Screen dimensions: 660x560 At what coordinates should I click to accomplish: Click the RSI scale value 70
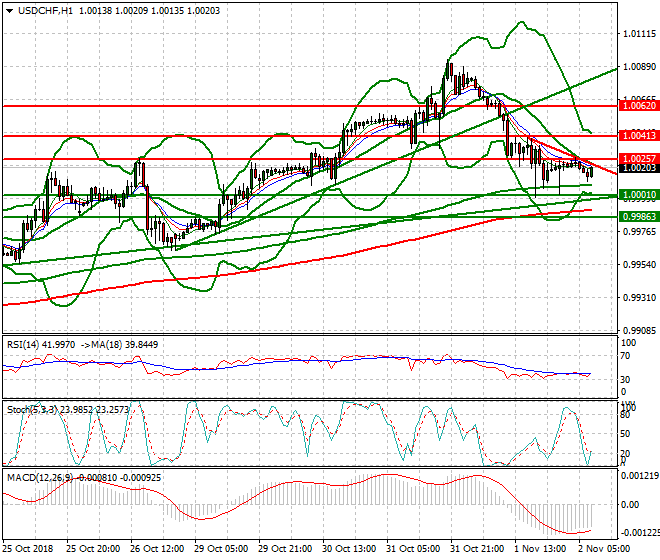click(x=626, y=356)
